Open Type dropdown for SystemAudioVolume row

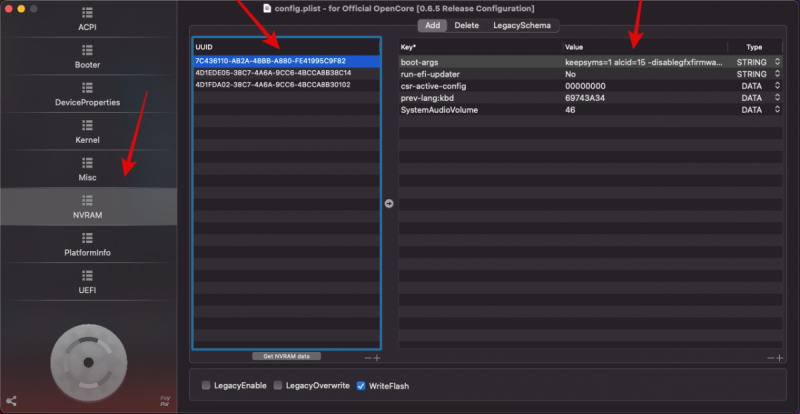click(x=777, y=110)
